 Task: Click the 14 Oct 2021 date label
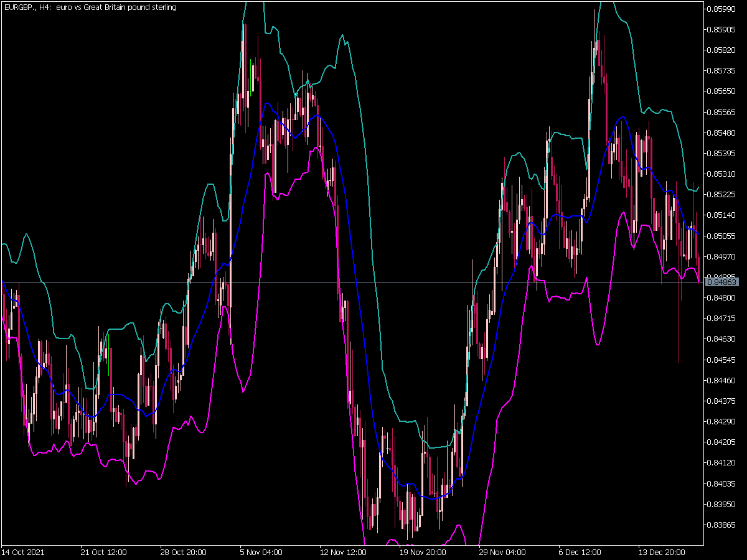click(x=22, y=553)
